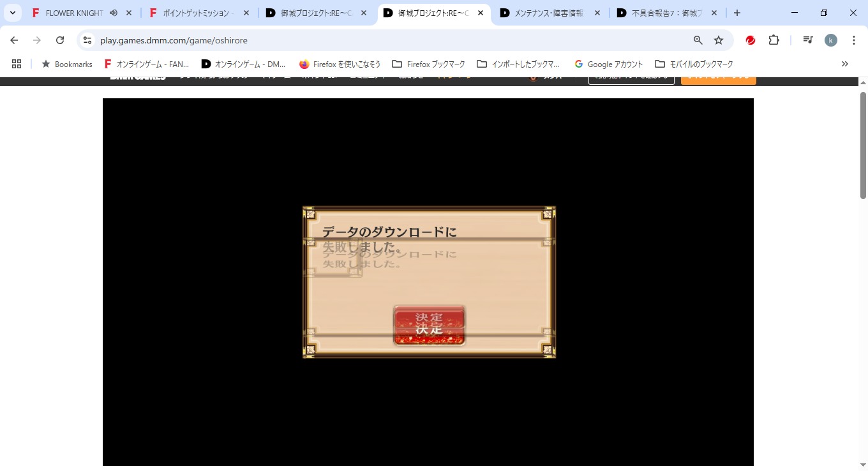
Task: Click the zoom magnifier icon in address bar
Action: coord(698,40)
